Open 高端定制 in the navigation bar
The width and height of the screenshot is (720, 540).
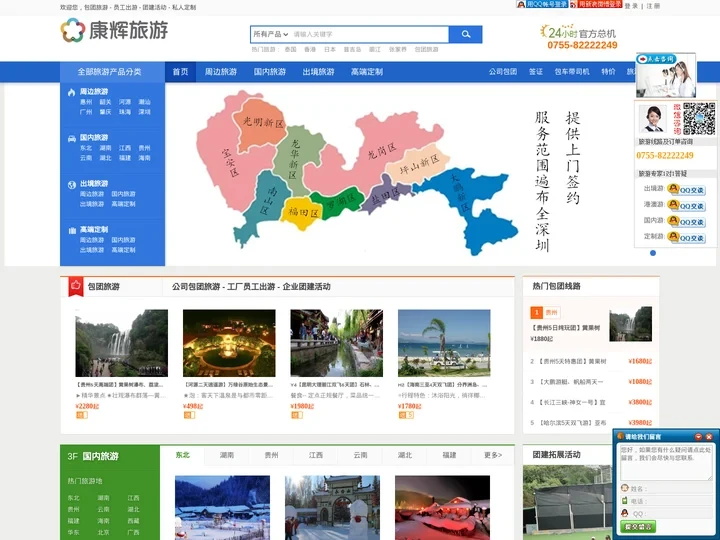367,72
